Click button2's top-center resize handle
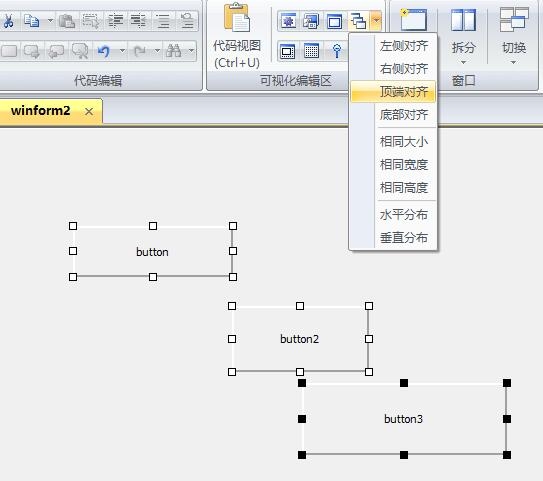 pyautogui.click(x=300, y=306)
